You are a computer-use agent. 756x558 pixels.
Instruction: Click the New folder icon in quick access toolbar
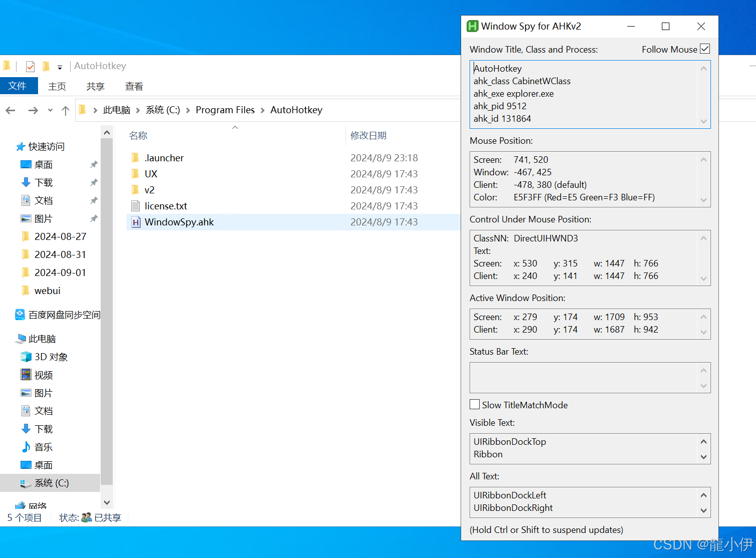[x=46, y=66]
